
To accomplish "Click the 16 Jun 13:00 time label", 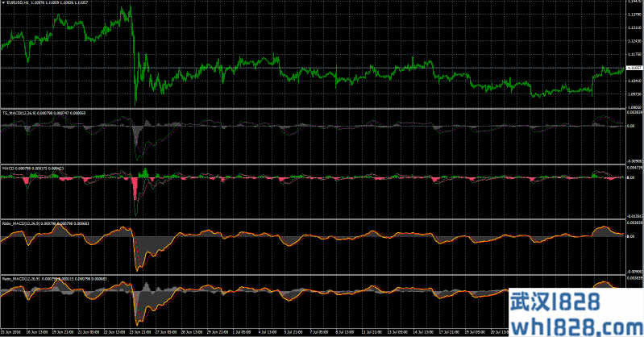I will pos(37,332).
